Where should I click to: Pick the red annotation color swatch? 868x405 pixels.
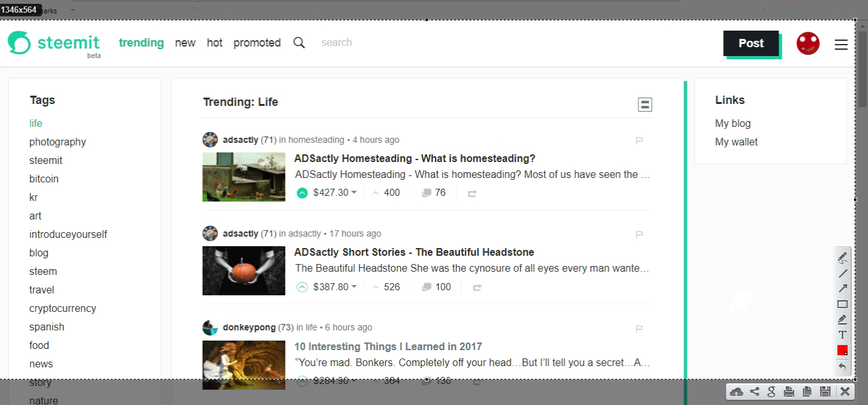tap(842, 350)
